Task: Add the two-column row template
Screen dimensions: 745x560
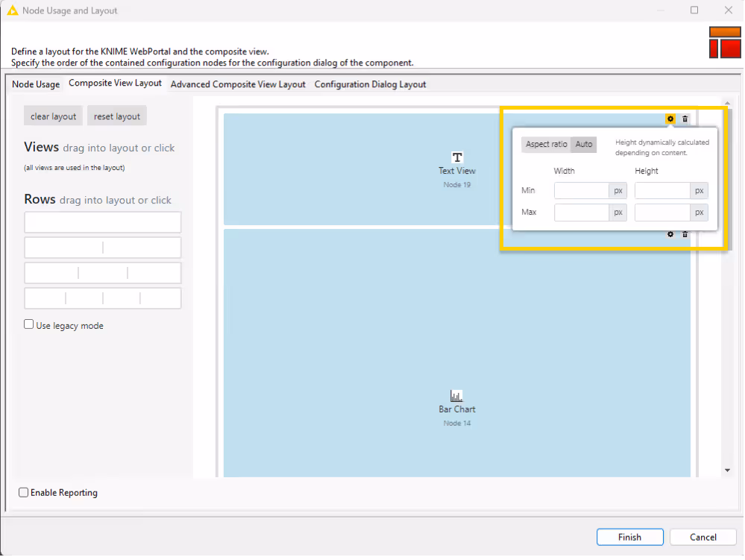Action: tap(102, 247)
